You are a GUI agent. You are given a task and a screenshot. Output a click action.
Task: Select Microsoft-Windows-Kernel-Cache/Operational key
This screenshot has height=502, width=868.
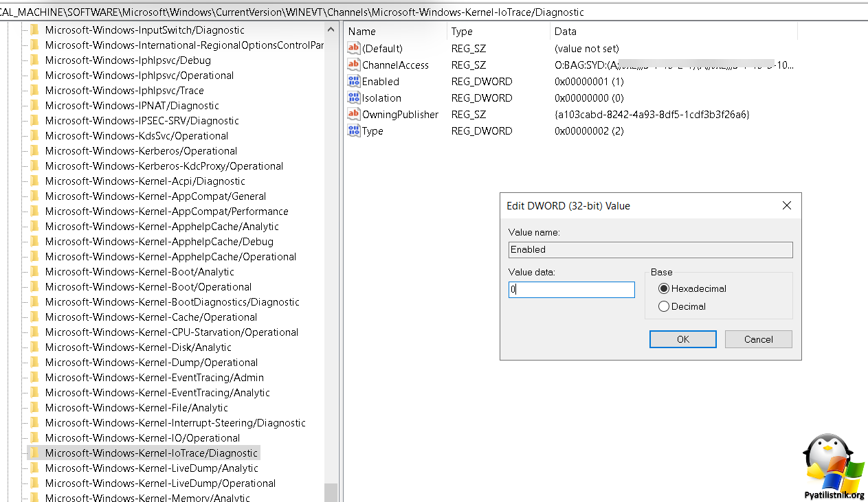[151, 317]
